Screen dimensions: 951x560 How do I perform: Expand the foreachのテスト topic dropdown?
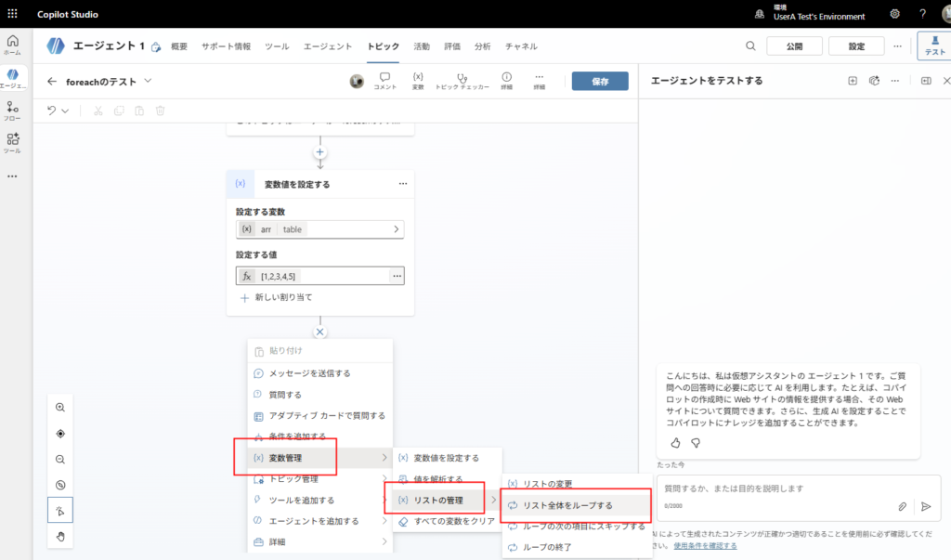pyautogui.click(x=148, y=81)
